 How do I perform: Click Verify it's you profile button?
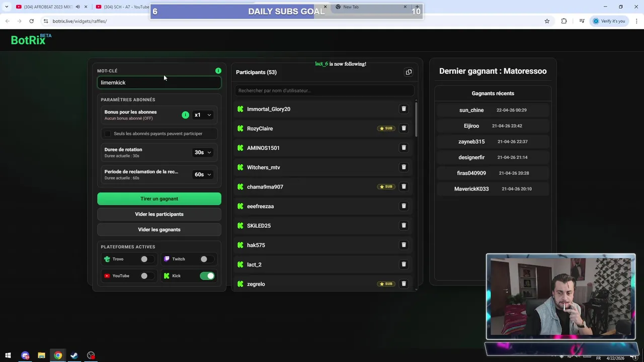609,21
